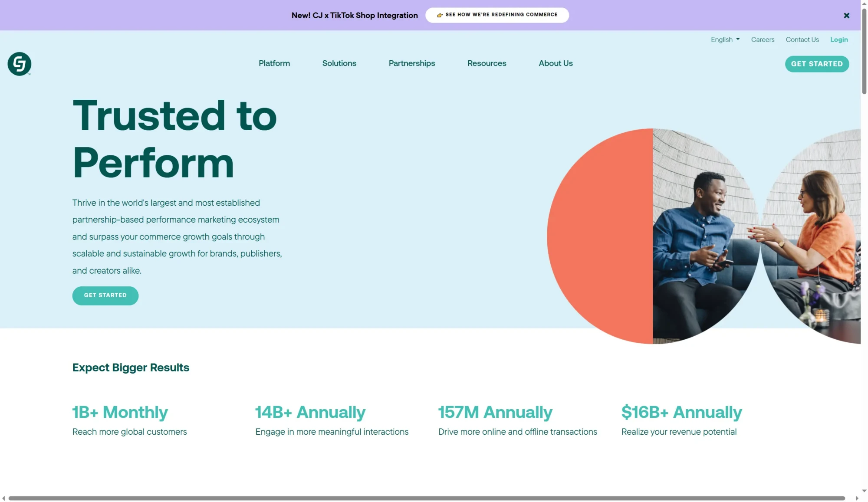
Task: Click the CJ logo icon
Action: point(20,64)
